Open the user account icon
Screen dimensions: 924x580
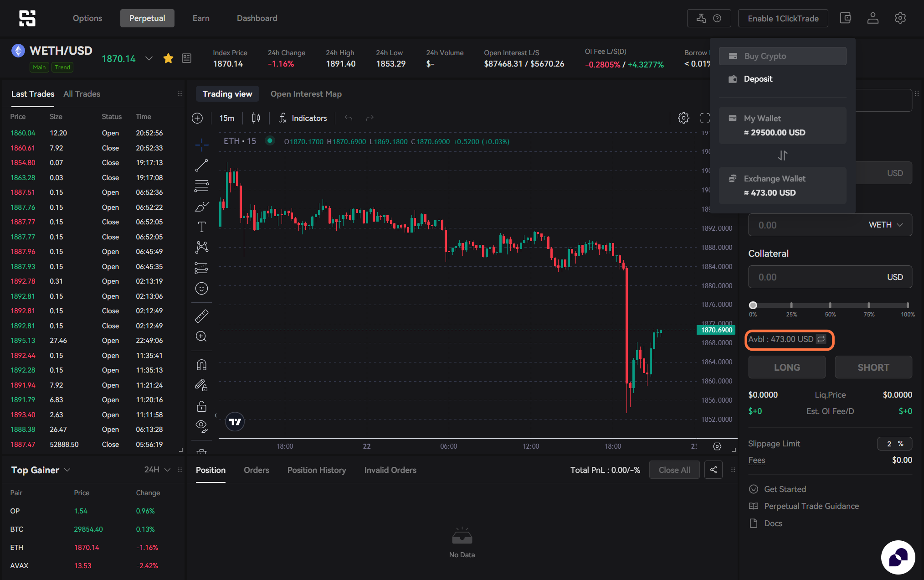(873, 18)
